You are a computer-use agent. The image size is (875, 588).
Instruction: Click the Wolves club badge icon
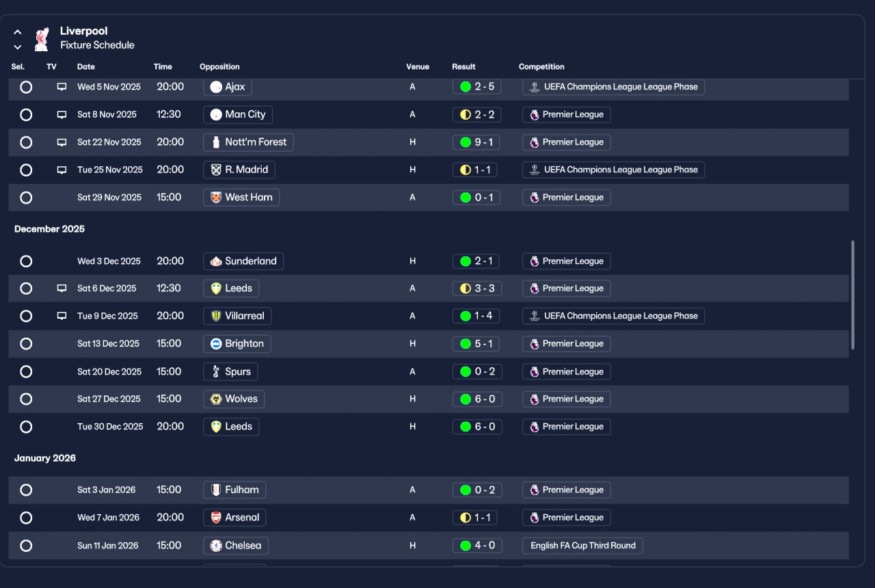click(216, 399)
